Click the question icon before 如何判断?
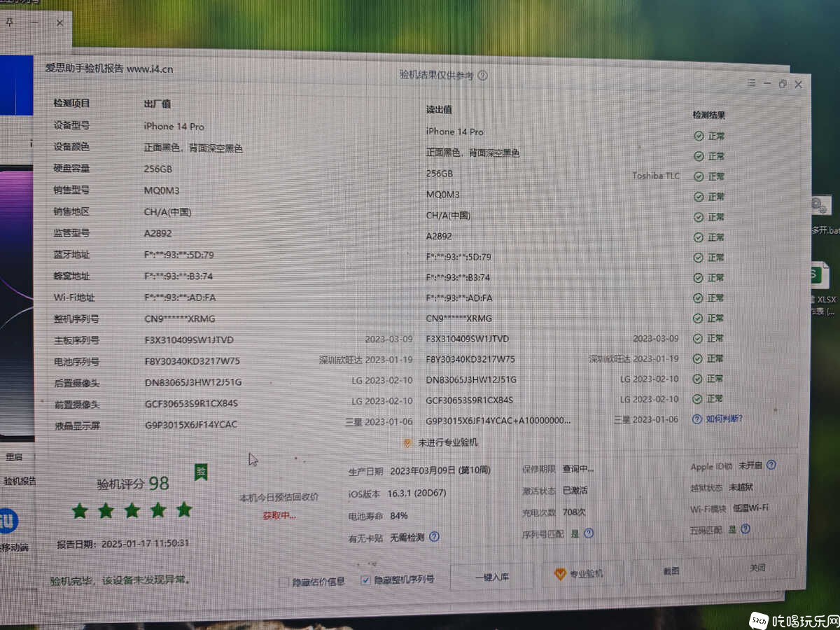The image size is (840, 630). coord(696,419)
